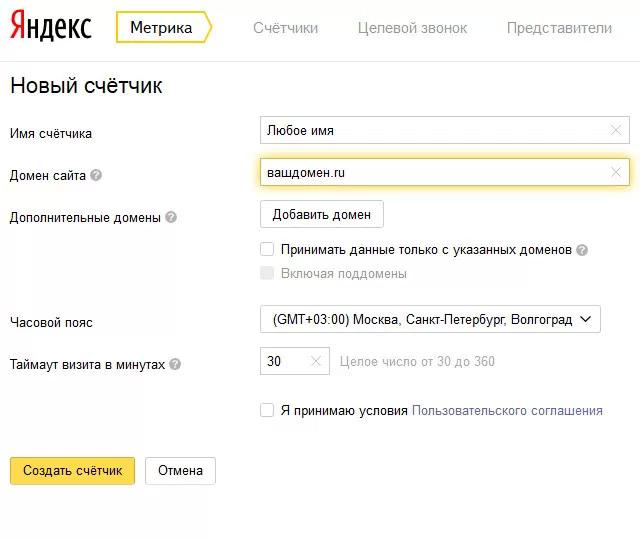The height and width of the screenshot is (540, 640).
Task: Click the Часовой пояс label
Action: pyautogui.click(x=51, y=322)
